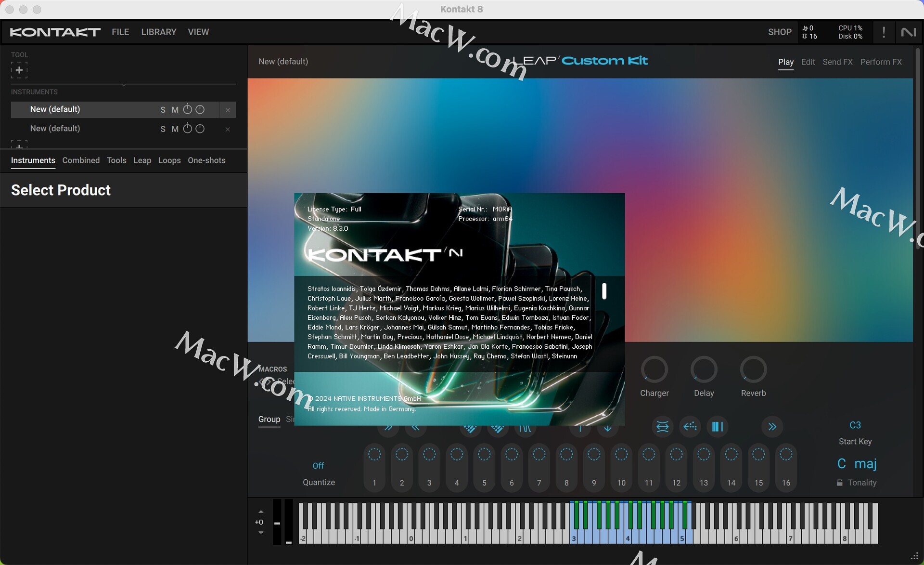The width and height of the screenshot is (924, 565).
Task: Open the SHOP link
Action: coord(780,32)
